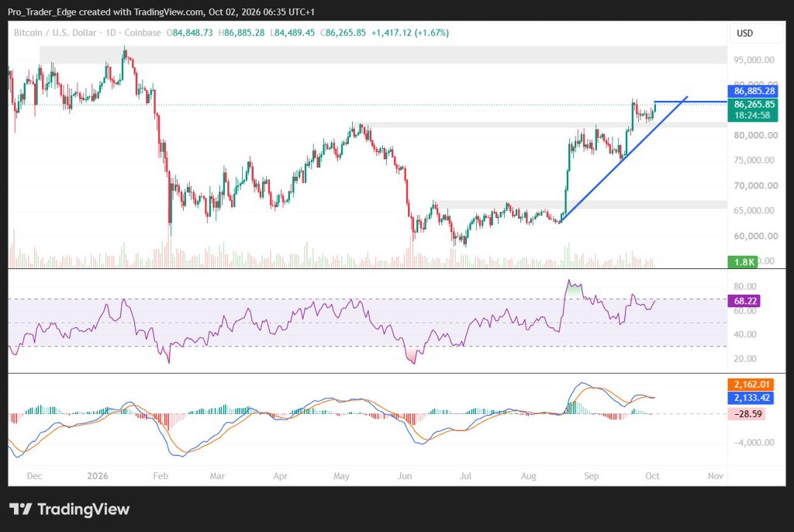Click the Pro_Trader_Edge snapshot header text

pos(161,12)
